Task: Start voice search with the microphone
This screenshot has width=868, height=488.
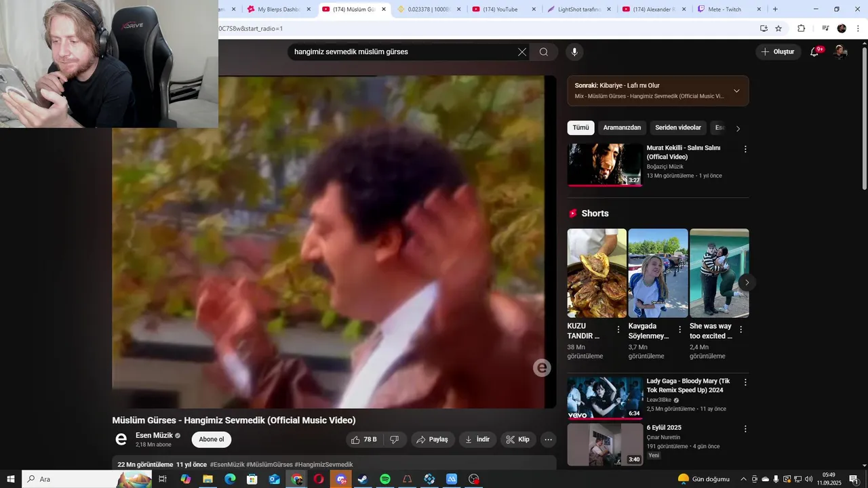Action: click(574, 52)
